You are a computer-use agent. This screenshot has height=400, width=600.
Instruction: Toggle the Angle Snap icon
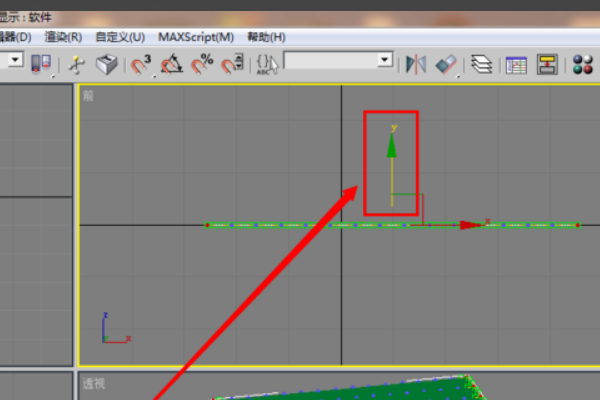pos(171,64)
